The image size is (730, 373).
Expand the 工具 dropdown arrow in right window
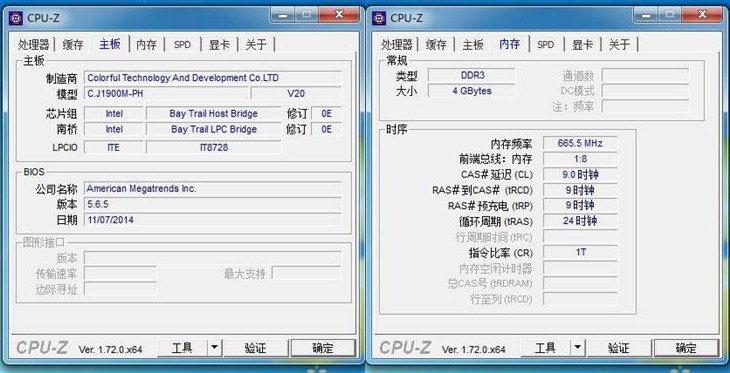point(577,347)
